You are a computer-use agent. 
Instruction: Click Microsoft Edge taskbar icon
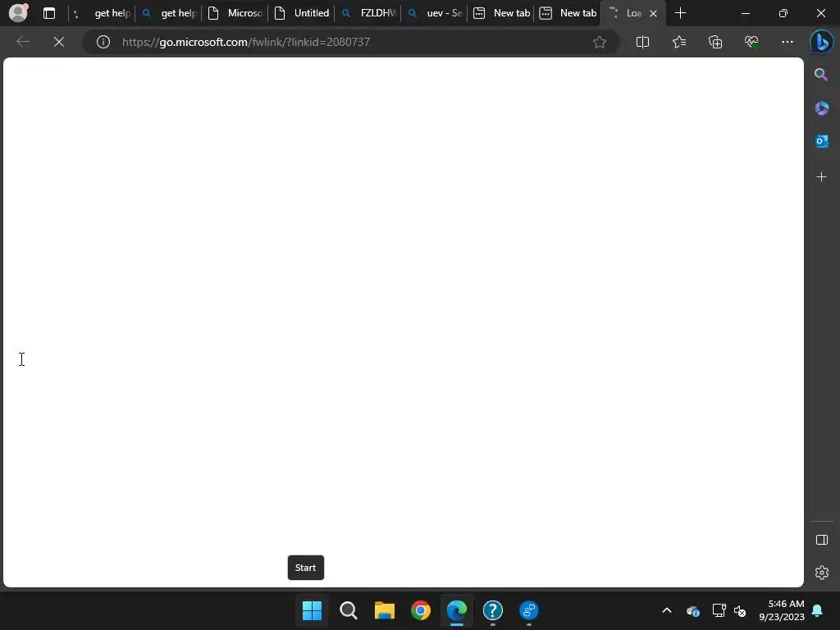coord(456,610)
